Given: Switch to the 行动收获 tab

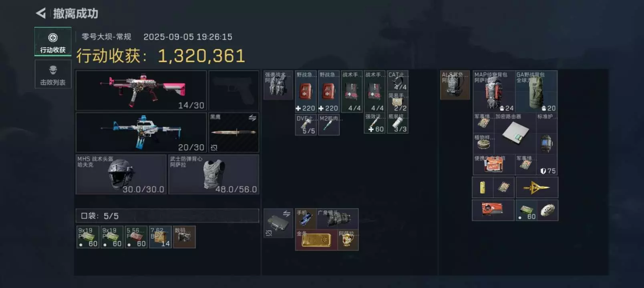Looking at the screenshot, I should (x=53, y=42).
